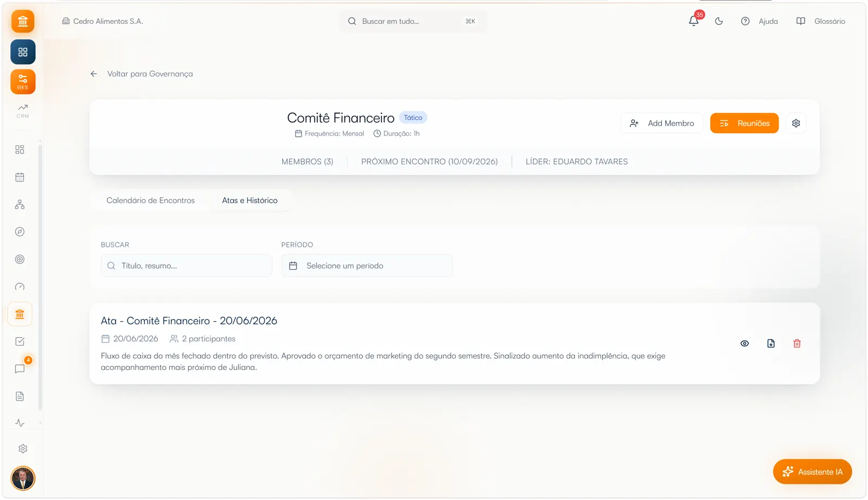Viewport: 868px width, 500px height.
Task: Open the documents icon in sidebar
Action: click(x=20, y=396)
